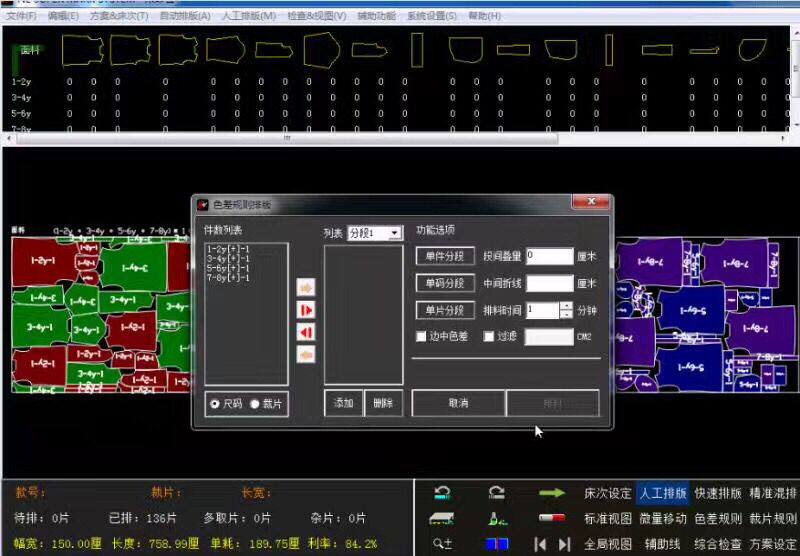Click the undo icon in bottom toolbar

point(442,493)
